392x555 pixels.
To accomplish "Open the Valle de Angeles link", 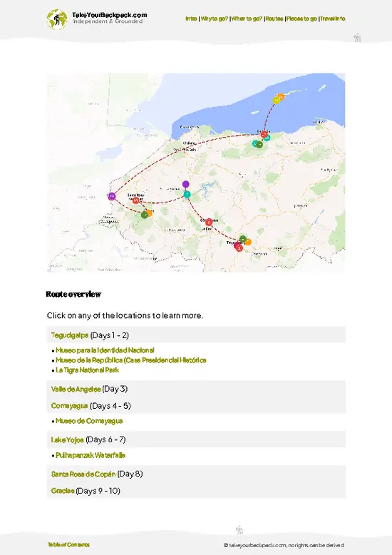I will 76,389.
